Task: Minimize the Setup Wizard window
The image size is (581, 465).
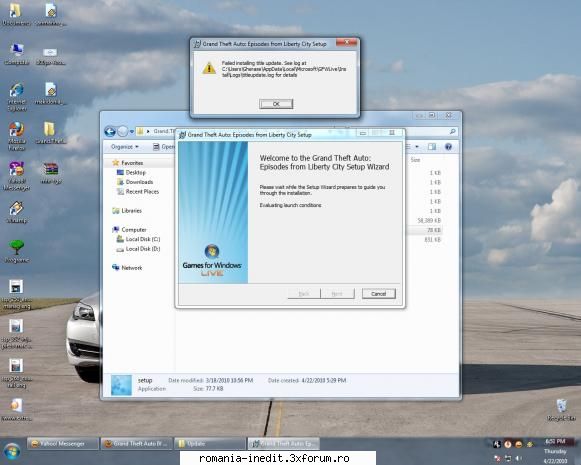Action: pyautogui.click(x=363, y=133)
